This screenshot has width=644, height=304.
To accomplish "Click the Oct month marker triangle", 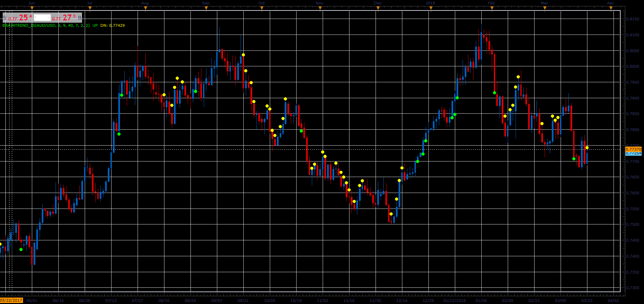I will 262,9.
